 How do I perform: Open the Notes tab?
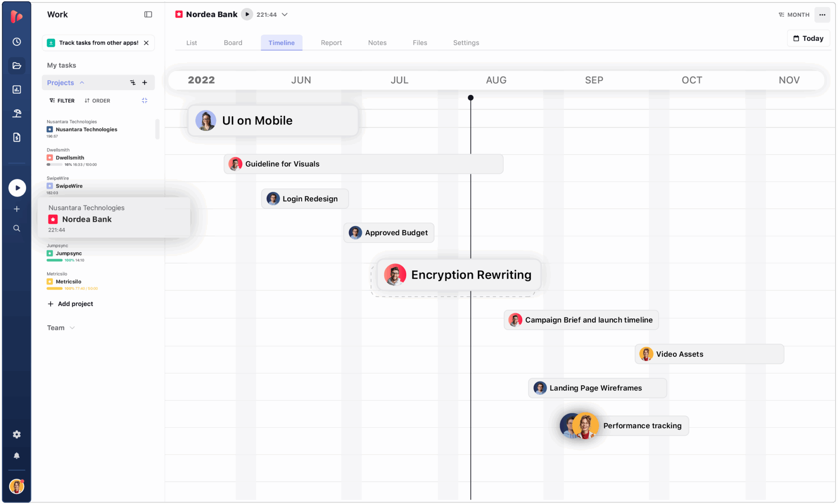pyautogui.click(x=377, y=43)
